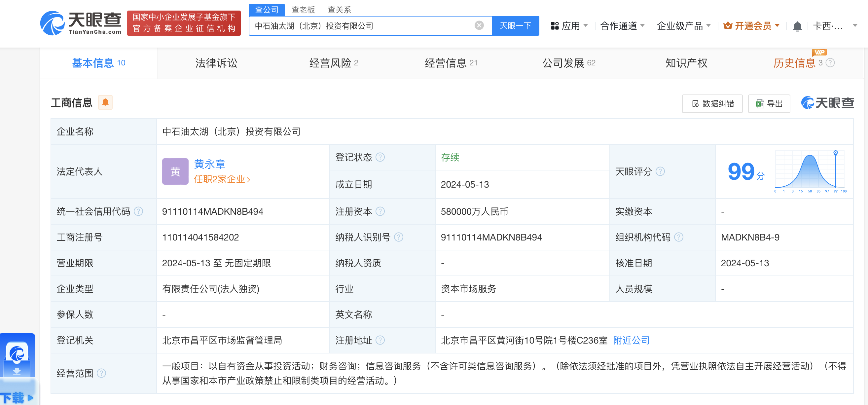Click the help icon beside 历史信息 tab
868x405 pixels.
830,63
